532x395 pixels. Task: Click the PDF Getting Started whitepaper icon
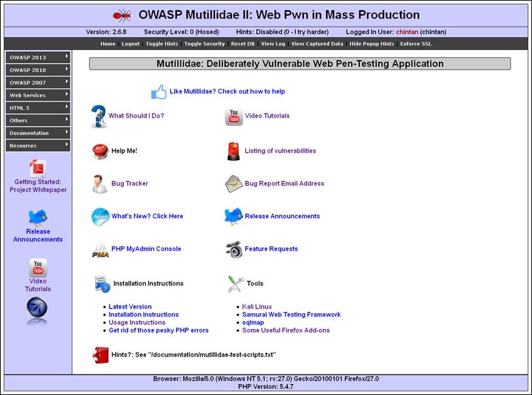click(37, 168)
